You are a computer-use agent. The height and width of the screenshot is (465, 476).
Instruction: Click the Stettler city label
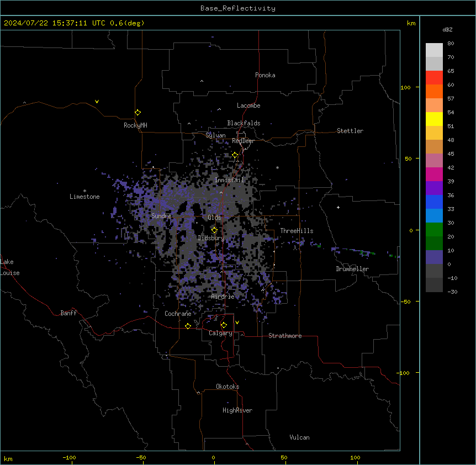click(x=350, y=131)
